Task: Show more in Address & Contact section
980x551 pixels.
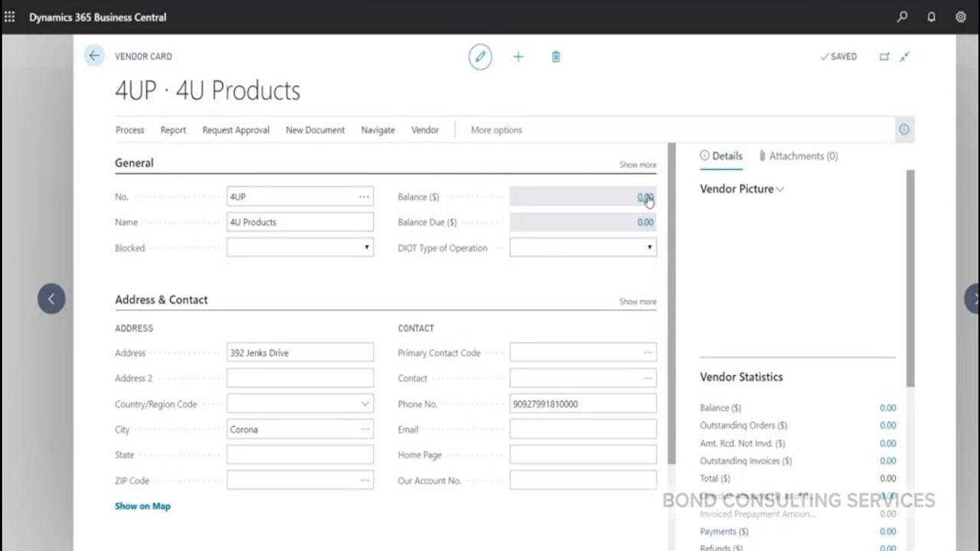Action: pos(638,302)
